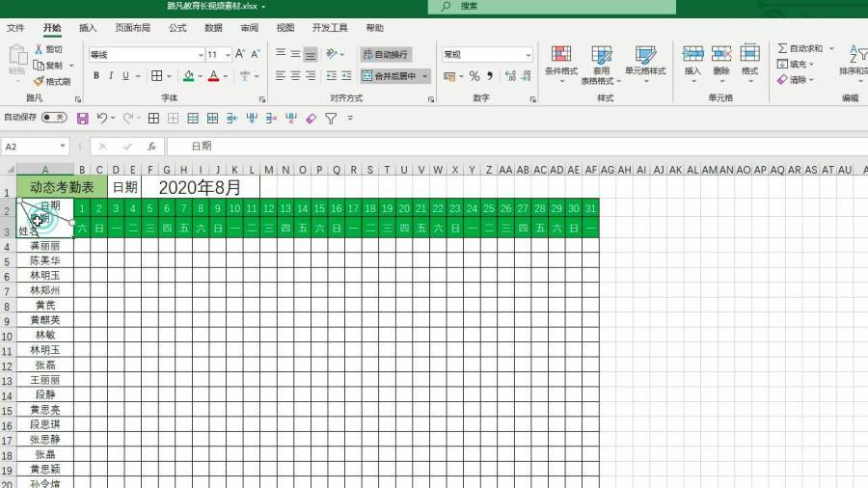Screen dimensions: 868x488
Task: Click Undo in the quick access toolbar
Action: pyautogui.click(x=102, y=118)
